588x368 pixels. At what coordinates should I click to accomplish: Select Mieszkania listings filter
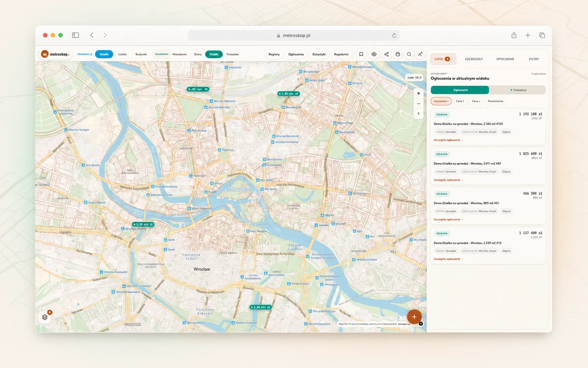(179, 54)
